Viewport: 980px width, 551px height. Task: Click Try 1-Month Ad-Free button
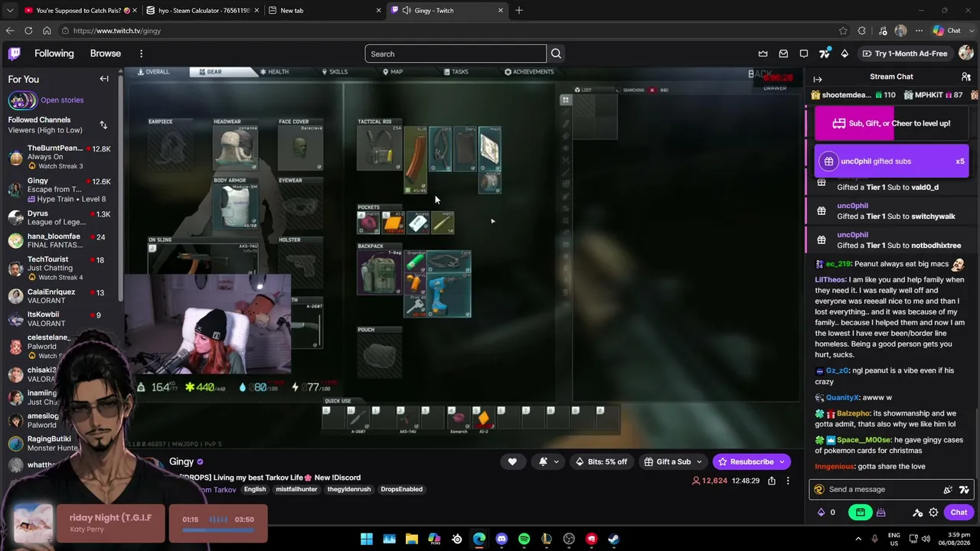(x=904, y=54)
